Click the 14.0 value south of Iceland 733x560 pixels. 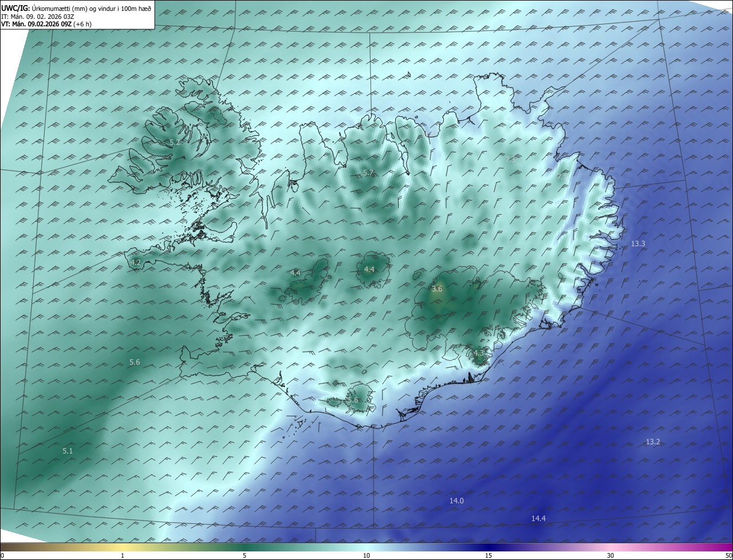(x=456, y=500)
